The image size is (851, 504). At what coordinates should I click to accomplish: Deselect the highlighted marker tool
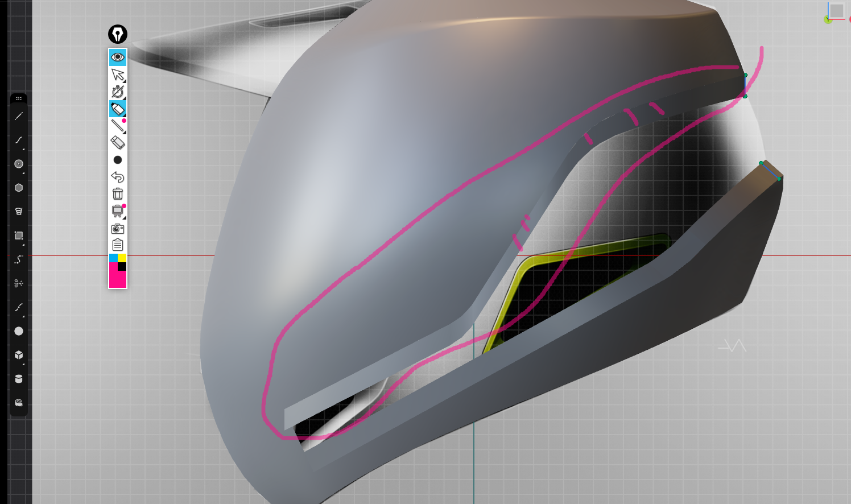117,108
